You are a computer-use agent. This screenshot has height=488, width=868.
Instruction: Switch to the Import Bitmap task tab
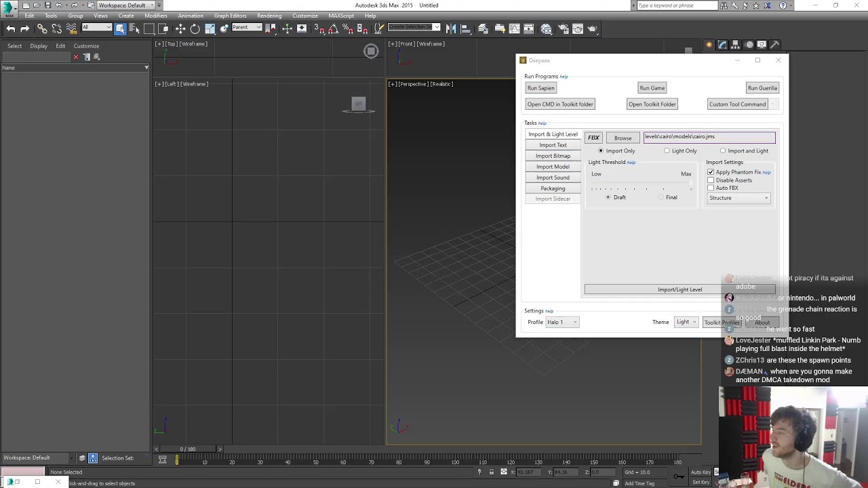pyautogui.click(x=553, y=156)
